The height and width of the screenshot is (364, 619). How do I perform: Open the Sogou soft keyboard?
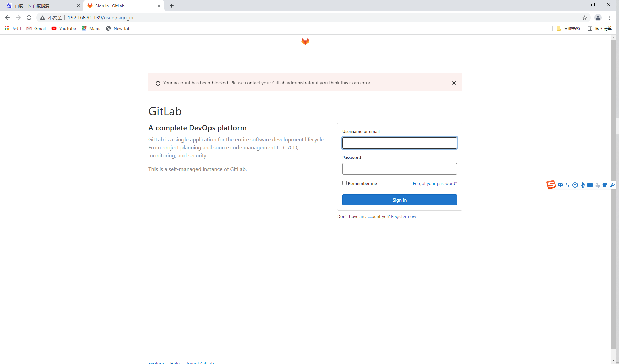590,185
